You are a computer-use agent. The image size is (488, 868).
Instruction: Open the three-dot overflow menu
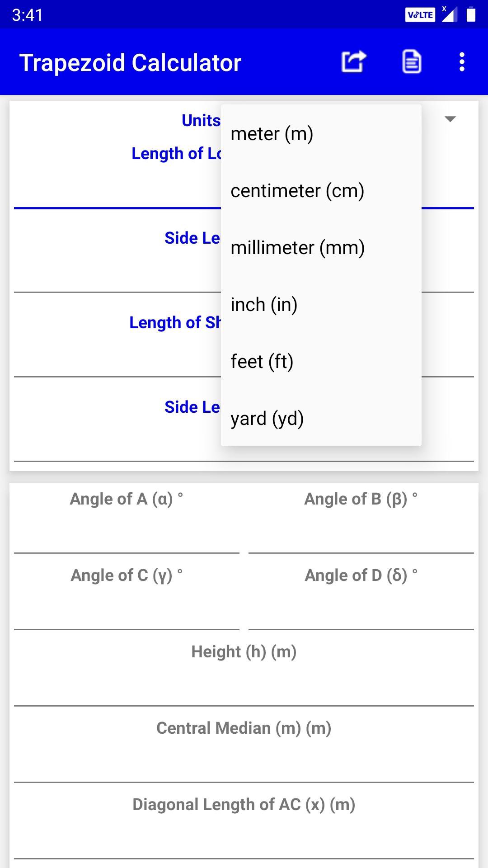tap(461, 62)
